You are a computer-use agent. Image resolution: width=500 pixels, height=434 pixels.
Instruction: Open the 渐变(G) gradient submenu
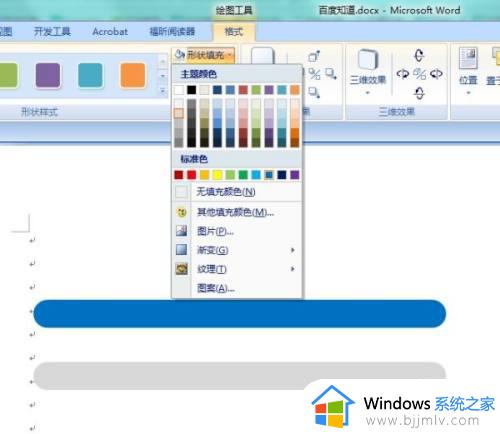pyautogui.click(x=237, y=250)
